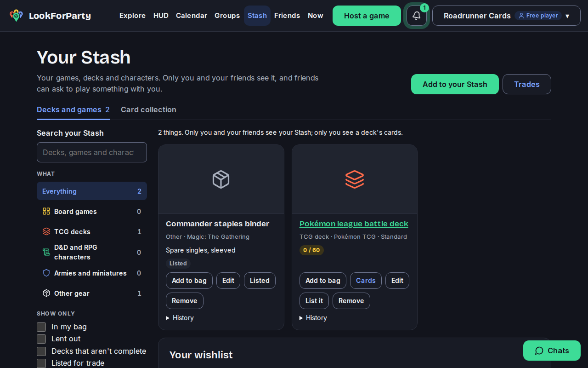Toggle the In my bag checkbox
The height and width of the screenshot is (368, 588).
click(41, 327)
